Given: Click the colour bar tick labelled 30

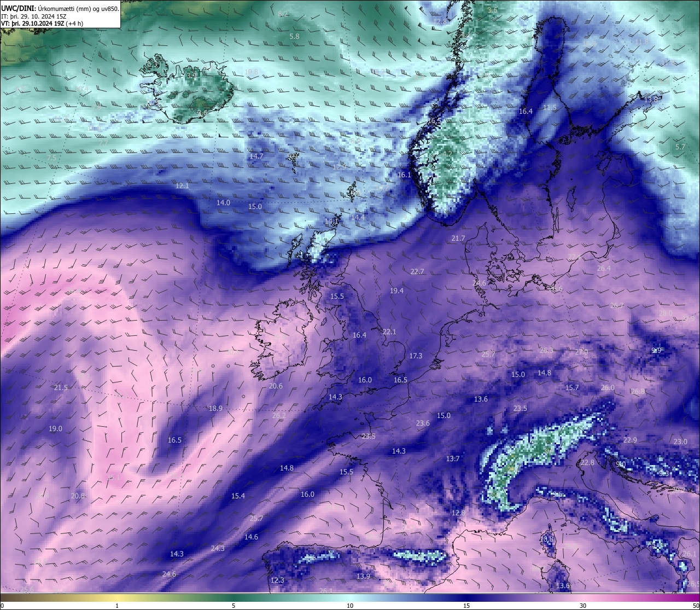Looking at the screenshot, I should tap(583, 606).
